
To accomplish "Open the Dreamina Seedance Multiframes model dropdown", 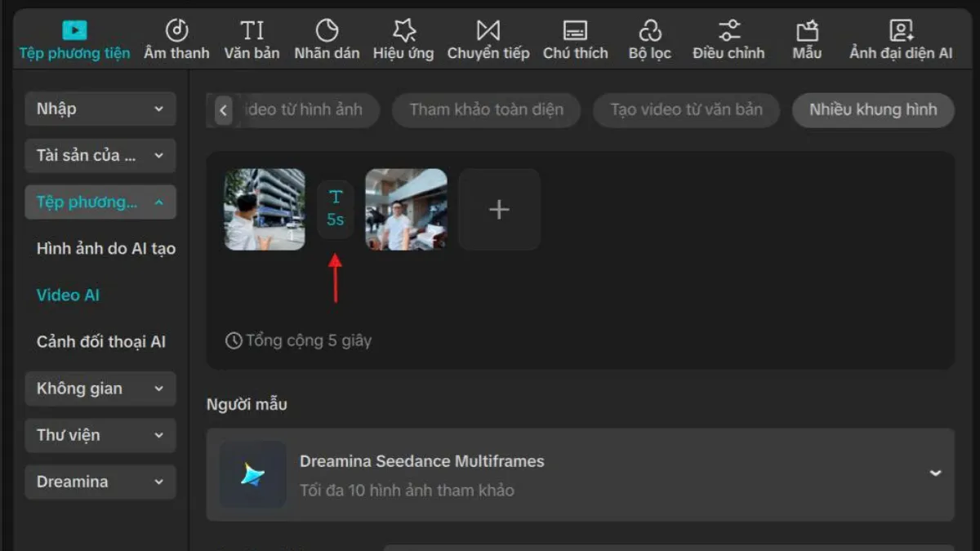I will (581, 474).
